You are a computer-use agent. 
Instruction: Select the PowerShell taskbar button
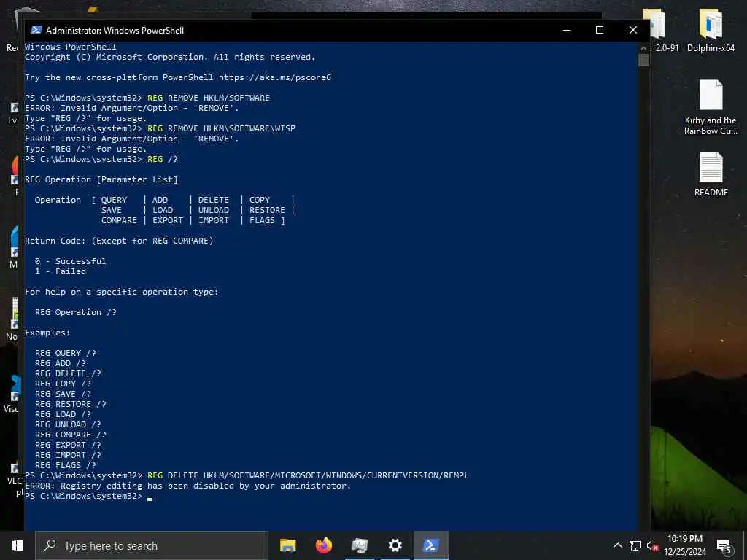(x=430, y=545)
